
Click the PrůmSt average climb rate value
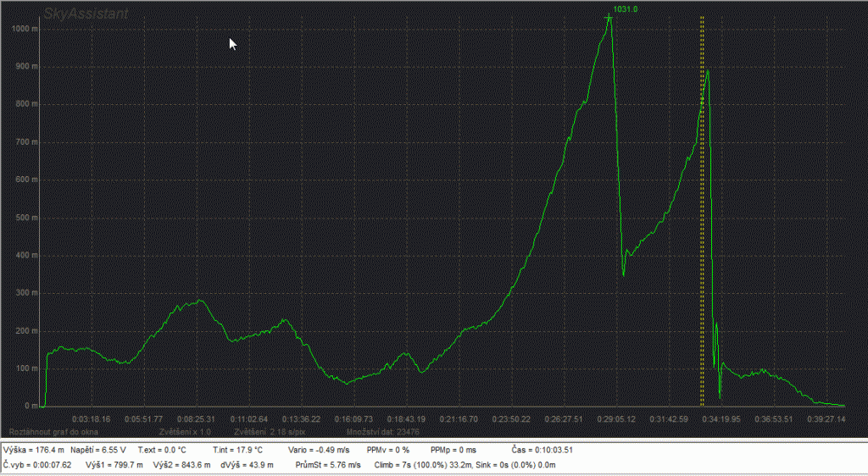point(327,465)
